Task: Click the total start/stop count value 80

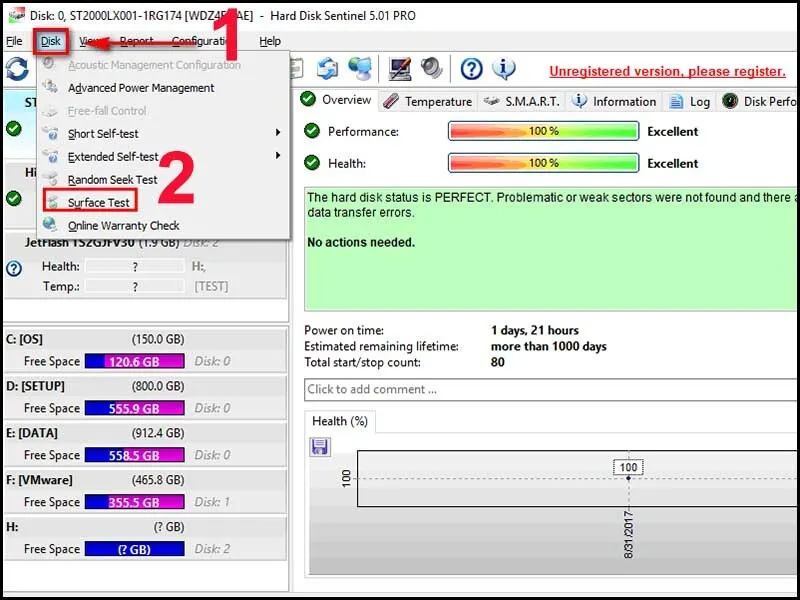Action: coord(497,362)
